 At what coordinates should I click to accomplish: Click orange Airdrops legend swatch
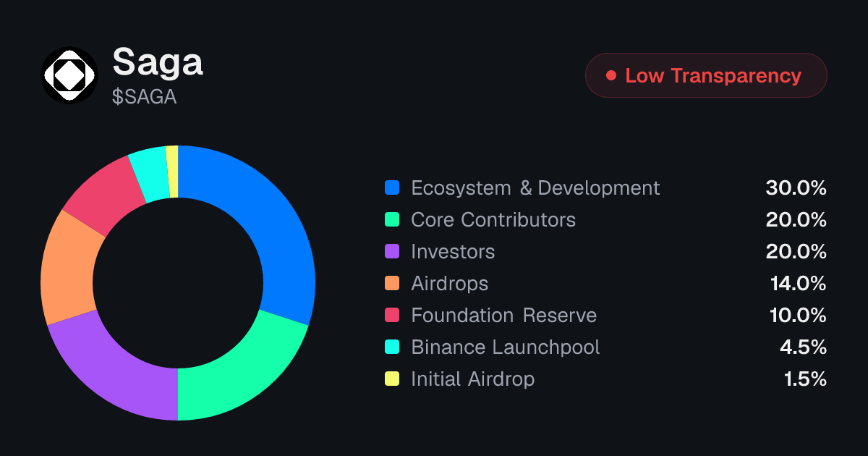pyautogui.click(x=392, y=284)
